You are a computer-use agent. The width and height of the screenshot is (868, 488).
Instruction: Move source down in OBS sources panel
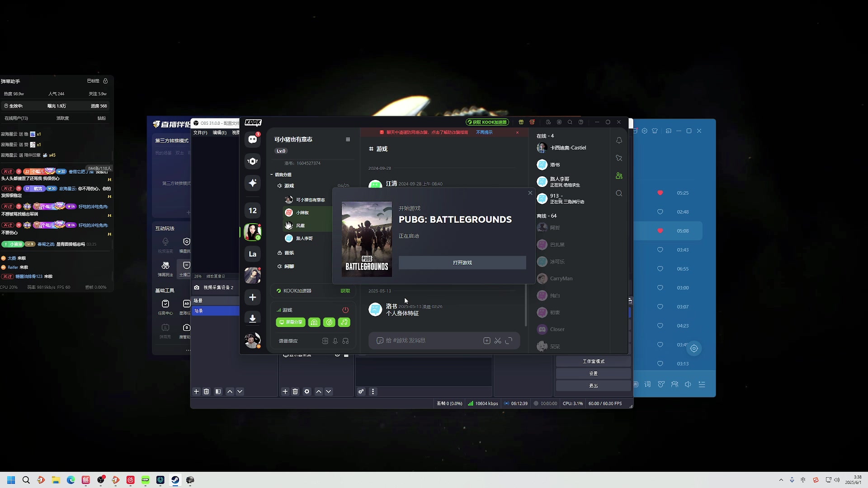click(x=329, y=392)
